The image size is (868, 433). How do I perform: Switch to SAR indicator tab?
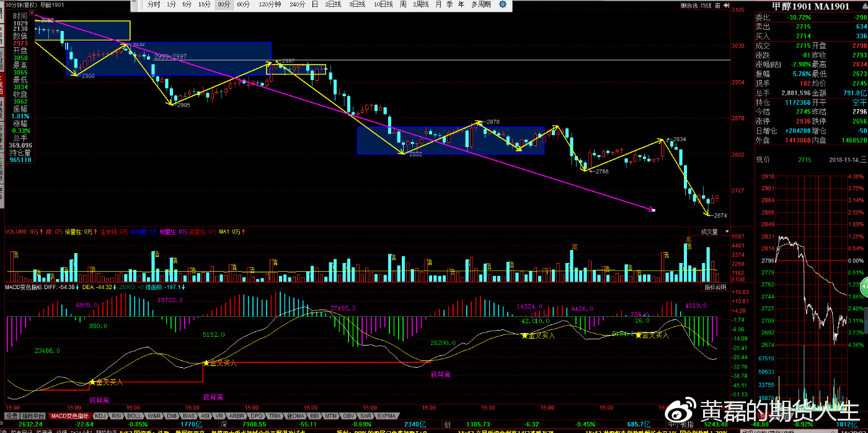[x=366, y=416]
